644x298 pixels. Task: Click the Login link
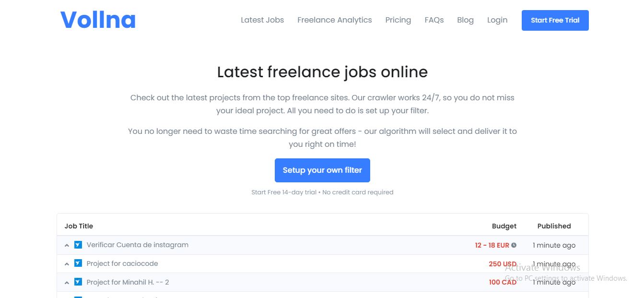[497, 20]
